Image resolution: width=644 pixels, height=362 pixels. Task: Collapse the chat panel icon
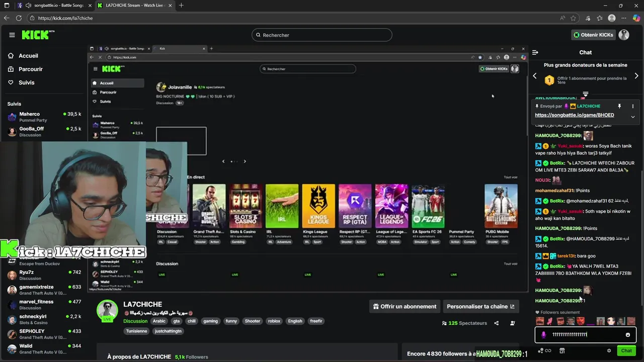535,52
